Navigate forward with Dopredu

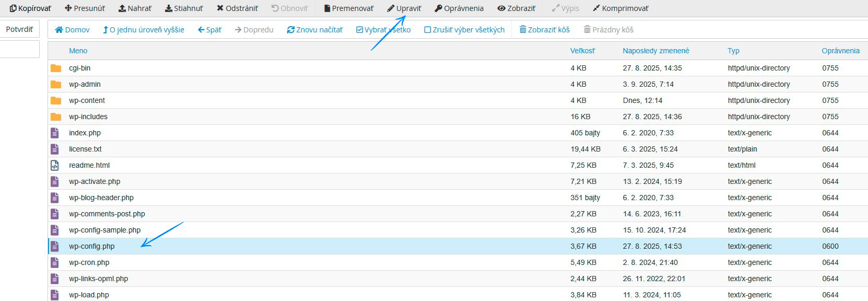[x=254, y=30]
